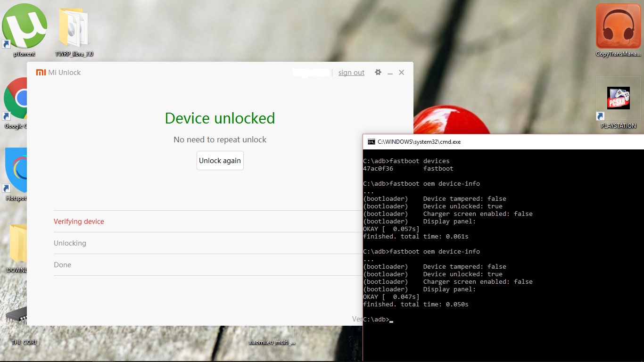Launch CopyTransManager desktop icon

(x=618, y=30)
